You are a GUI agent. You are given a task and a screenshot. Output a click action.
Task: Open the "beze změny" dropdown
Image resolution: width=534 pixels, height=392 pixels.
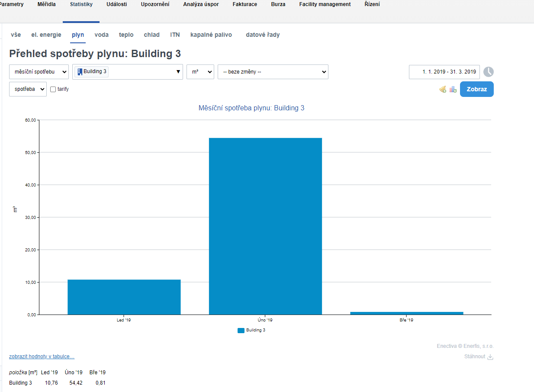click(273, 72)
